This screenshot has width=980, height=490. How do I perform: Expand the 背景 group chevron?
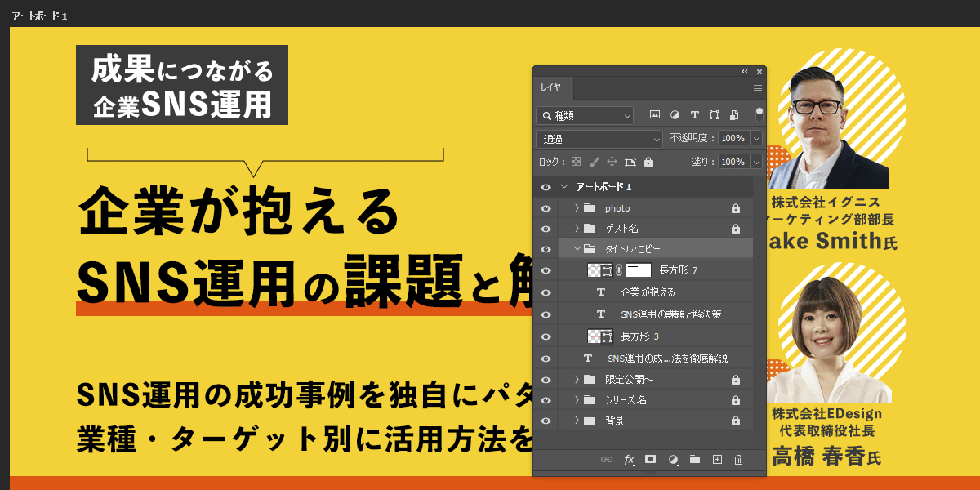coord(577,421)
